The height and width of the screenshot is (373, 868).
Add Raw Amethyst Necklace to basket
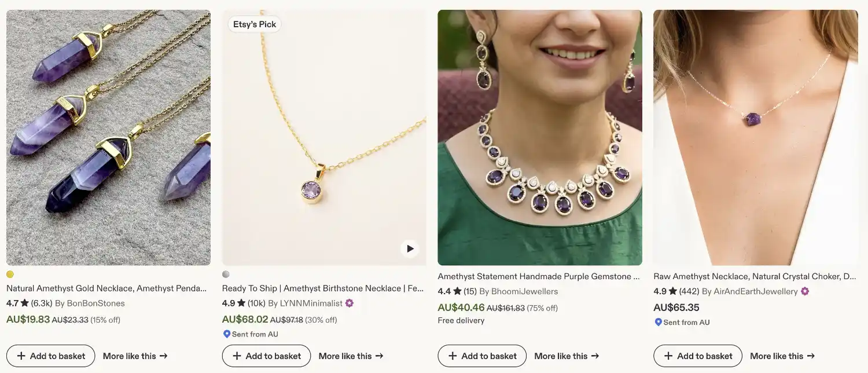(698, 356)
